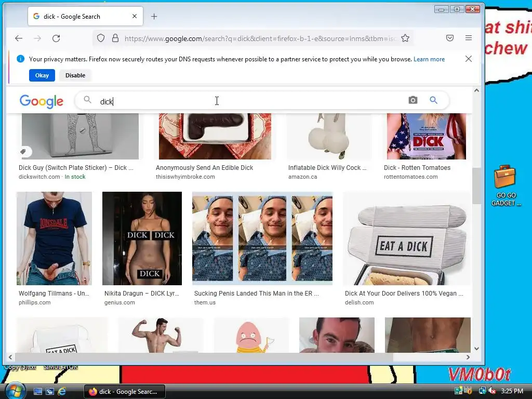Reload the page with the refresh icon

[x=56, y=38]
